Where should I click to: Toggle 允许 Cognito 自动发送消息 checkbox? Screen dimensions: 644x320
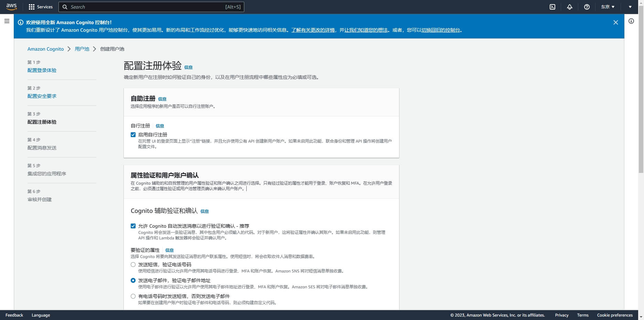pyautogui.click(x=133, y=226)
